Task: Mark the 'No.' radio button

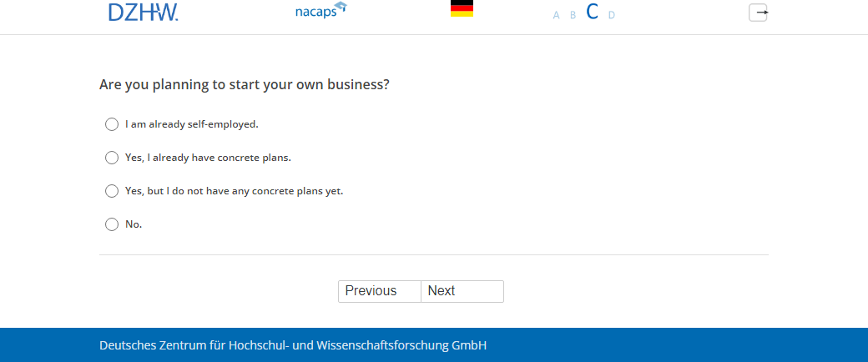Action: (x=112, y=224)
